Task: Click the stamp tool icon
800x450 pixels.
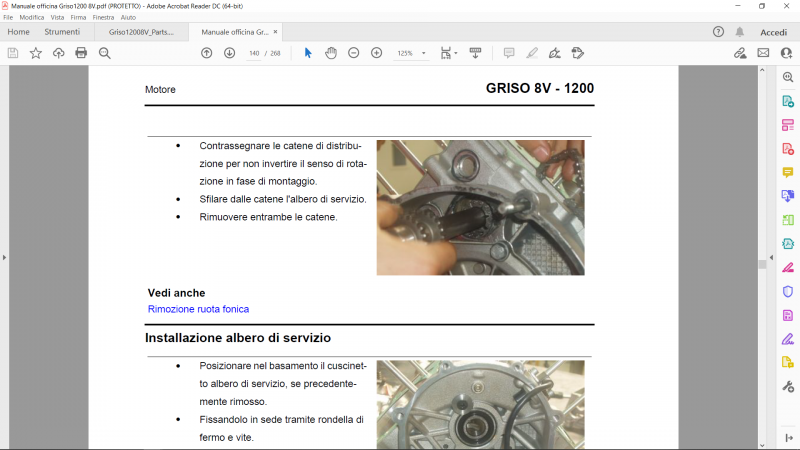Action: coord(578,53)
